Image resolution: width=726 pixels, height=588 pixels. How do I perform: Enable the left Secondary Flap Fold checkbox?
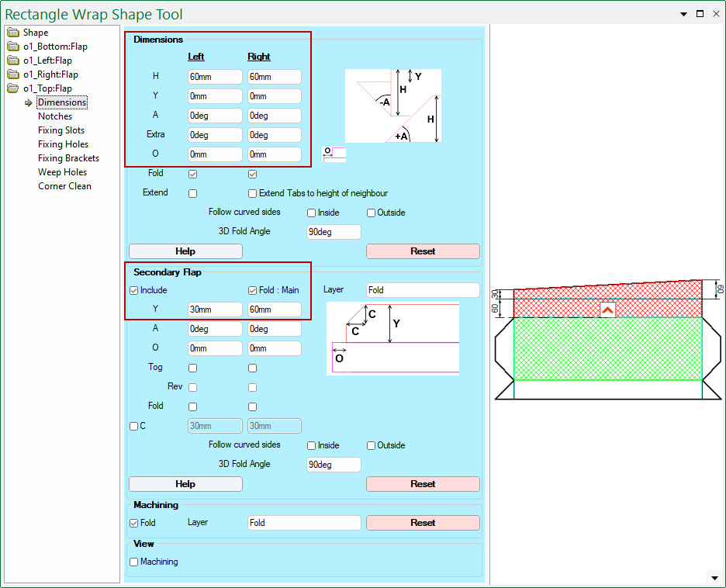click(192, 407)
